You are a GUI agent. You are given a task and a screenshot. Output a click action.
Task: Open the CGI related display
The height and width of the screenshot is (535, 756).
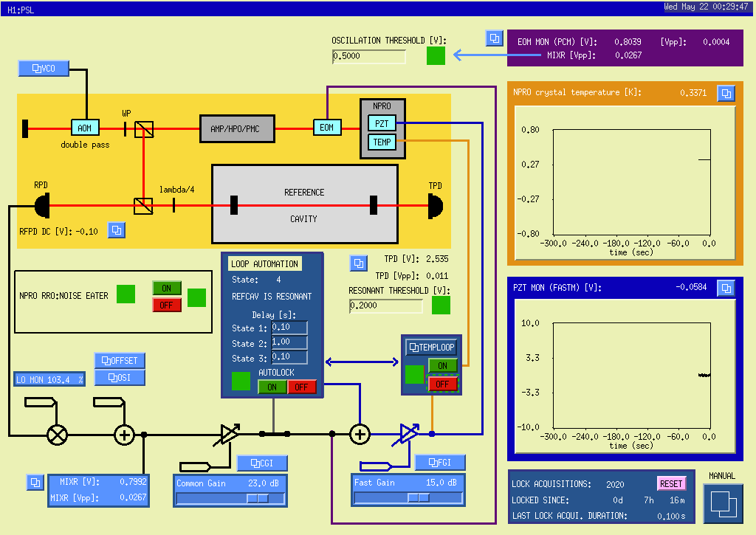(x=262, y=463)
